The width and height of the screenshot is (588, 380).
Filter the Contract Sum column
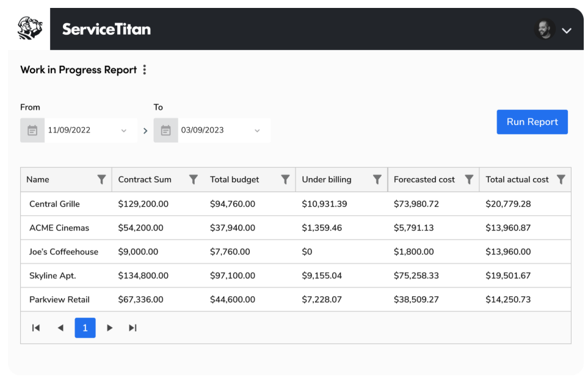(194, 179)
